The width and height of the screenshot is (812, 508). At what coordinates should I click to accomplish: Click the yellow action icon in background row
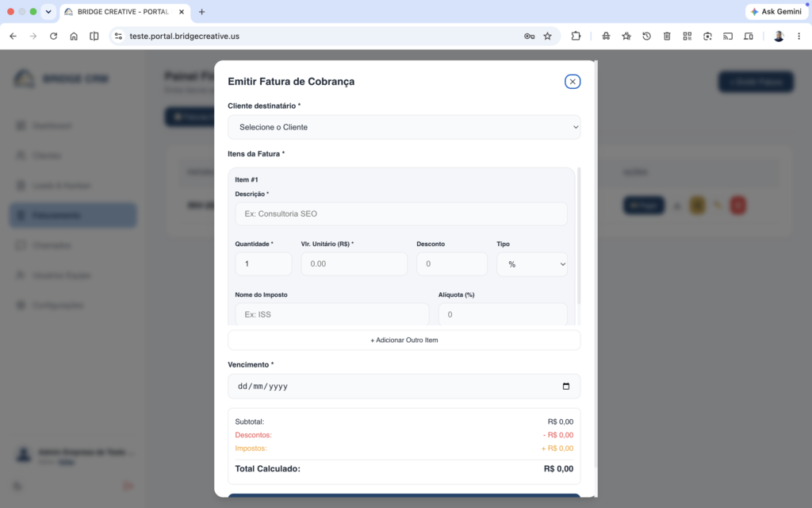tap(697, 206)
